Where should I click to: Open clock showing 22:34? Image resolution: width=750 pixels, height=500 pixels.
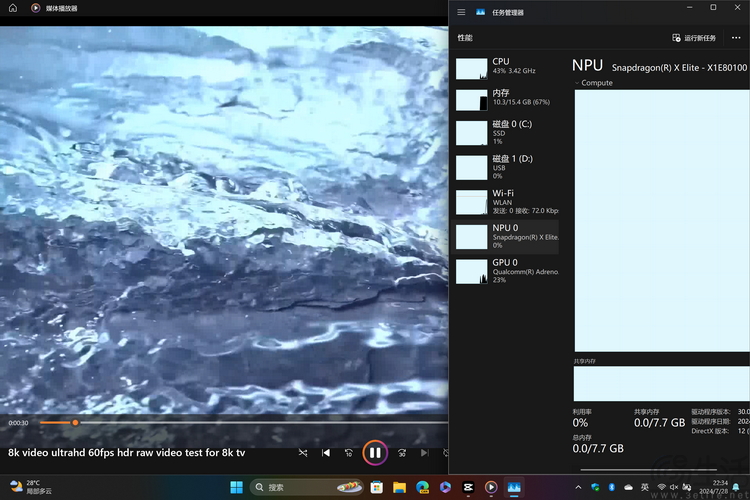click(714, 487)
